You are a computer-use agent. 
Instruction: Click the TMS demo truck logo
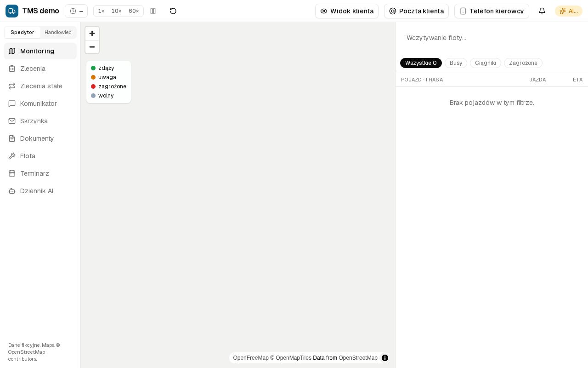(12, 11)
